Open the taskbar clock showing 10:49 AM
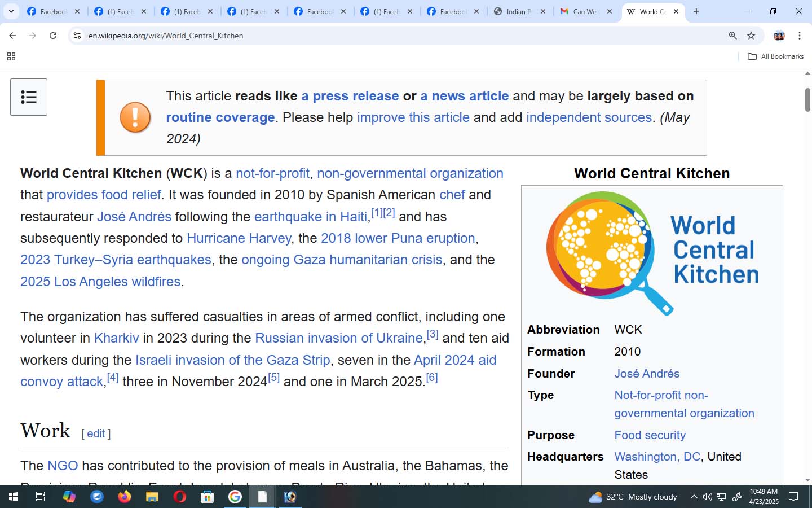Viewport: 812px width, 508px height. click(x=764, y=497)
